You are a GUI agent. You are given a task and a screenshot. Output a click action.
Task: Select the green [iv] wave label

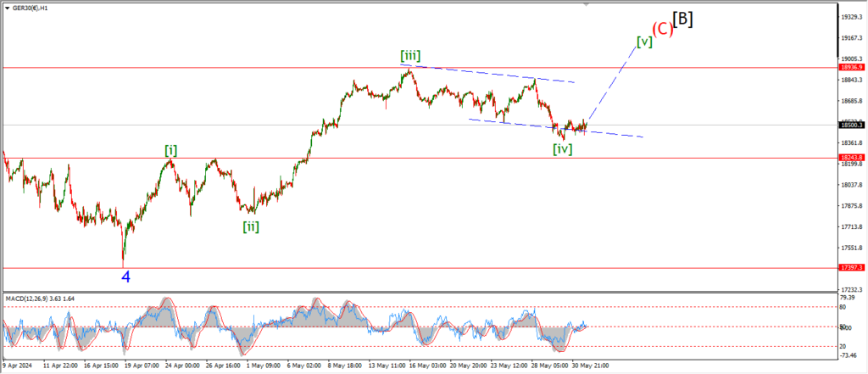coord(562,149)
